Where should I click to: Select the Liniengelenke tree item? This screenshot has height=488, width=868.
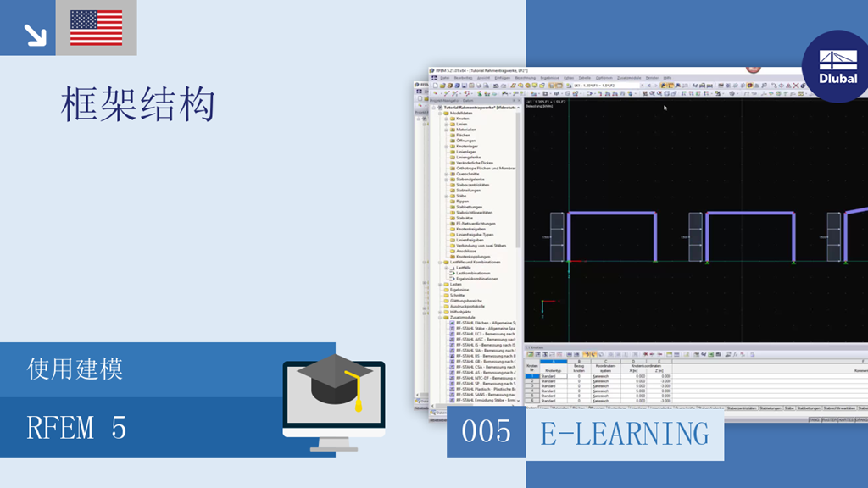[x=468, y=157]
